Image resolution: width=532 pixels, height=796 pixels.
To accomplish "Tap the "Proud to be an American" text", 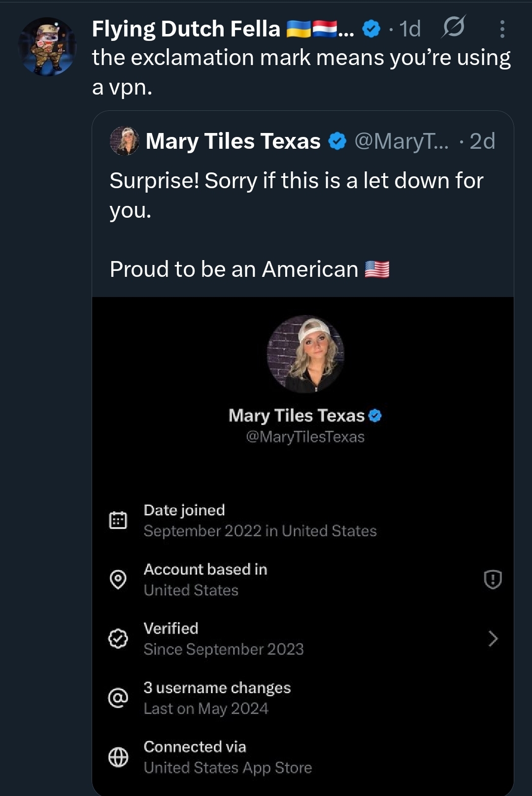I will click(234, 269).
